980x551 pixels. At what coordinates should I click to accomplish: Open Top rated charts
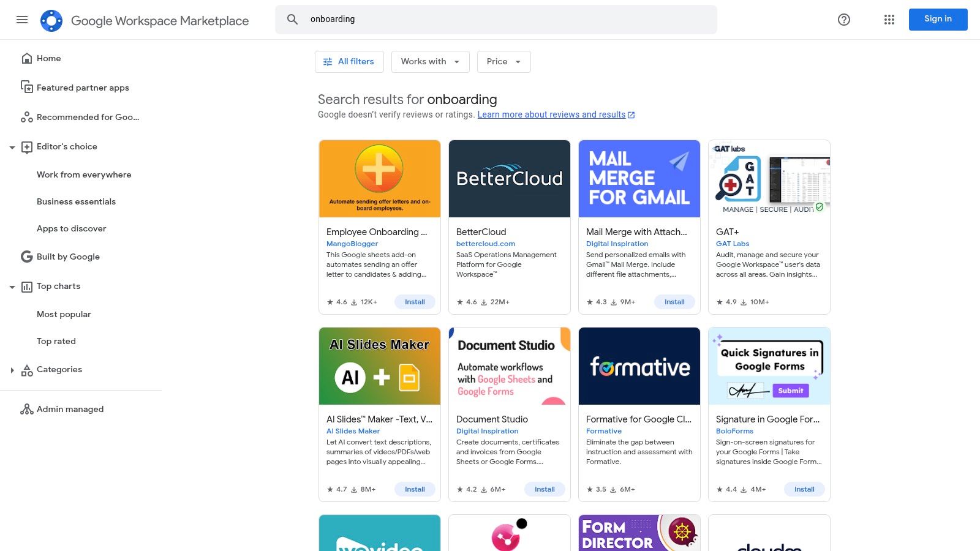coord(56,341)
